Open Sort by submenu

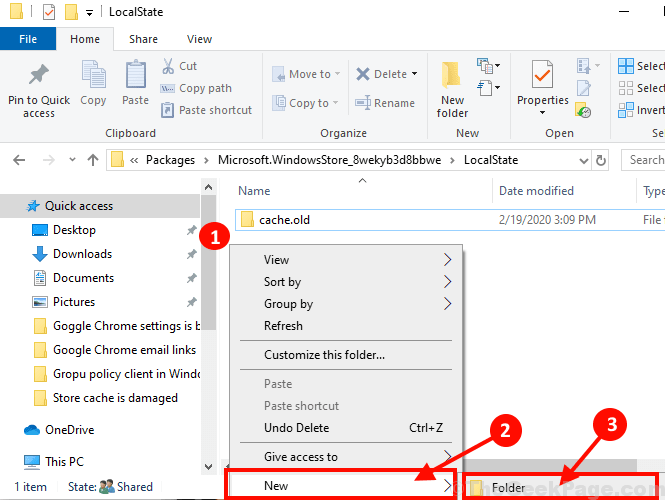click(x=345, y=282)
